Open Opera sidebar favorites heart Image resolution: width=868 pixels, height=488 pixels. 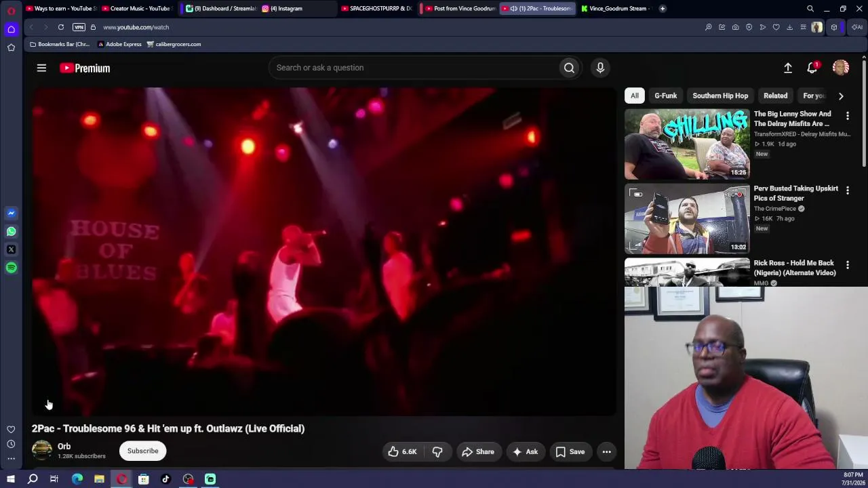(x=11, y=429)
